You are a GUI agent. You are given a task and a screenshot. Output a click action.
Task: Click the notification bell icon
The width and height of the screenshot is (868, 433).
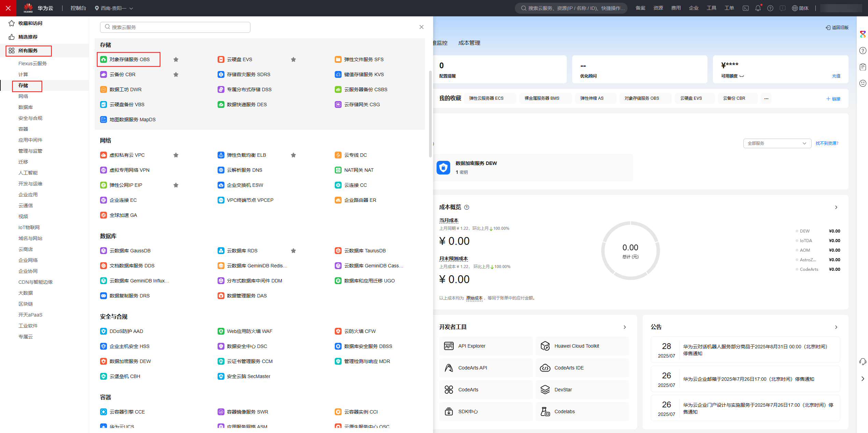(758, 8)
